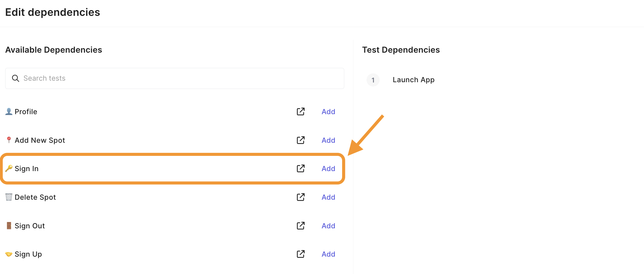Screen dimensions: 644x274
Task: Add Sign Up as a dependency
Action: pyautogui.click(x=328, y=254)
